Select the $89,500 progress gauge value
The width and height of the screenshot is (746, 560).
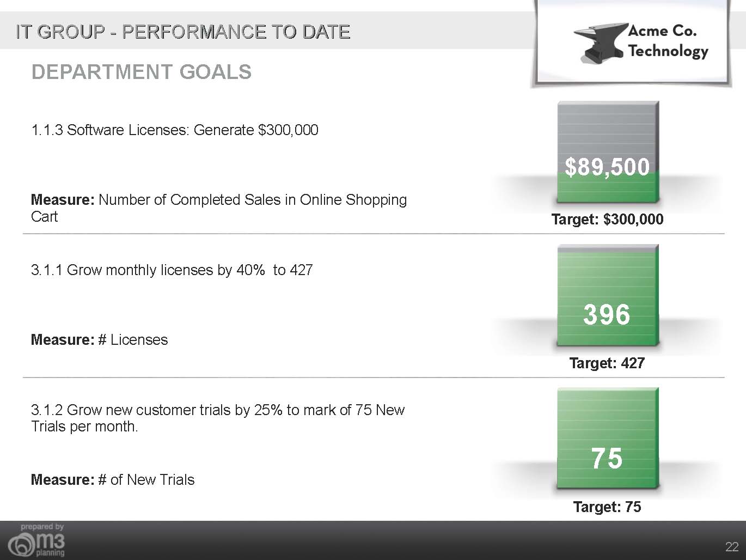pos(607,167)
